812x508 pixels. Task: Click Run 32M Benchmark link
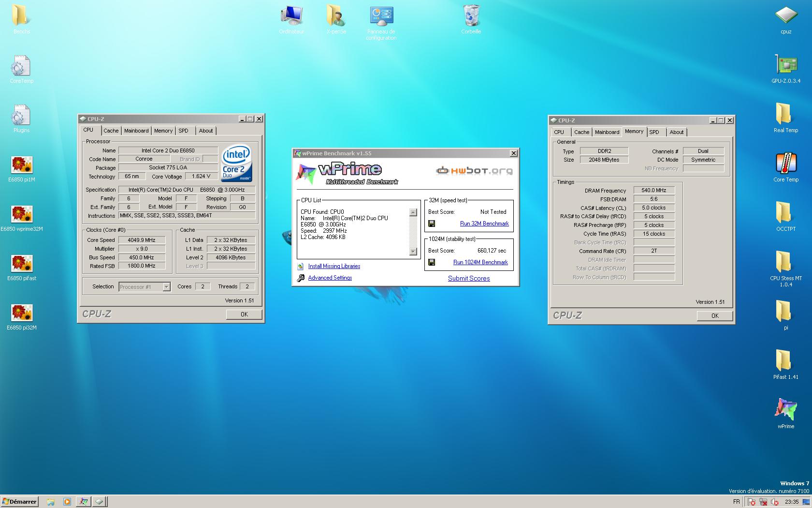click(x=484, y=224)
